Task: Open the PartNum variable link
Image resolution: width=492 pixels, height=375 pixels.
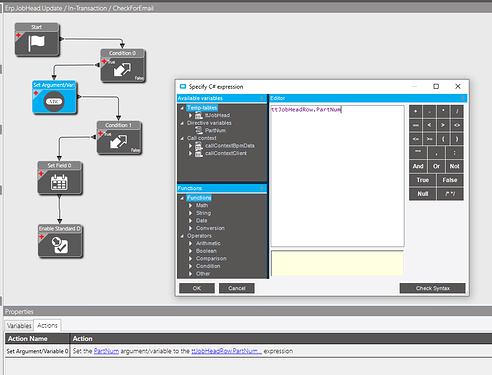Action: click(x=106, y=351)
